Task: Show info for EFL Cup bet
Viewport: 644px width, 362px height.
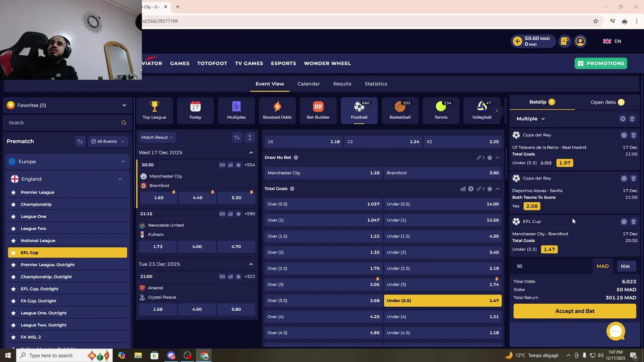Action: point(624,222)
